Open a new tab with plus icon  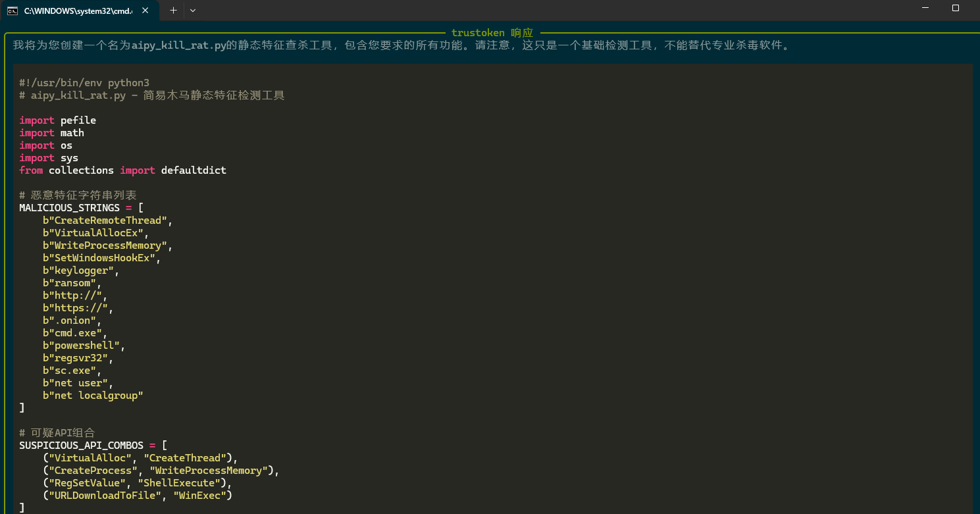click(173, 11)
